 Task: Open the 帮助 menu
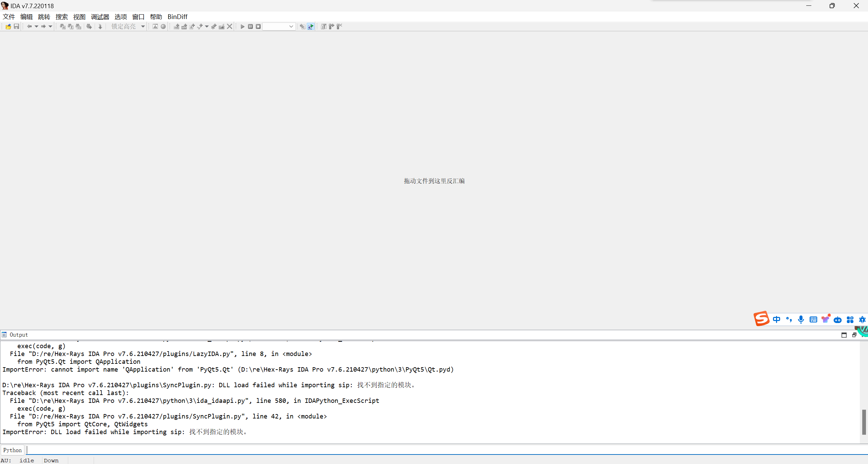point(156,17)
